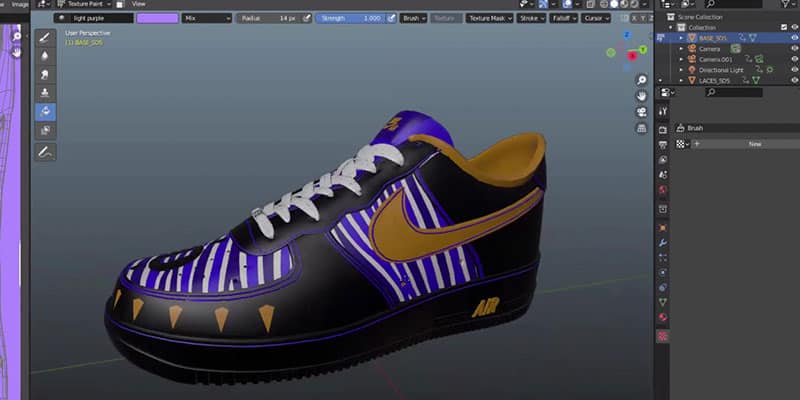Open the Scene properties tab
This screenshot has height=400, width=800.
coord(663,175)
